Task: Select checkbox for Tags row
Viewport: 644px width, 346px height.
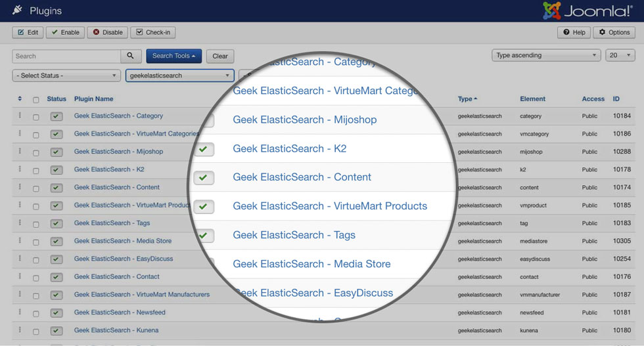Action: point(36,225)
